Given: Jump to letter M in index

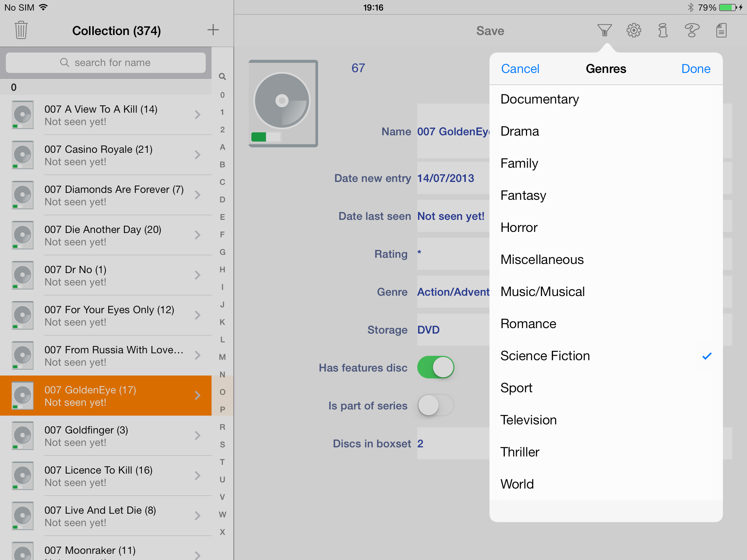Looking at the screenshot, I should coord(222,357).
